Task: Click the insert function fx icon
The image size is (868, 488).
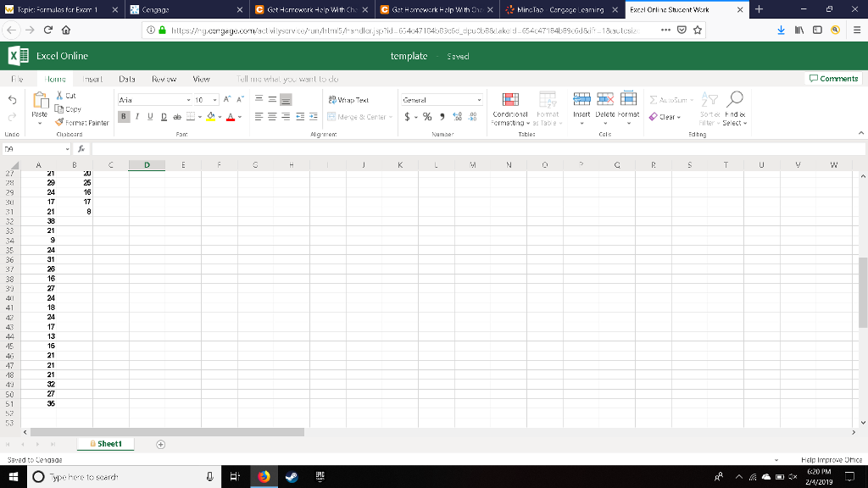Action: coord(81,149)
